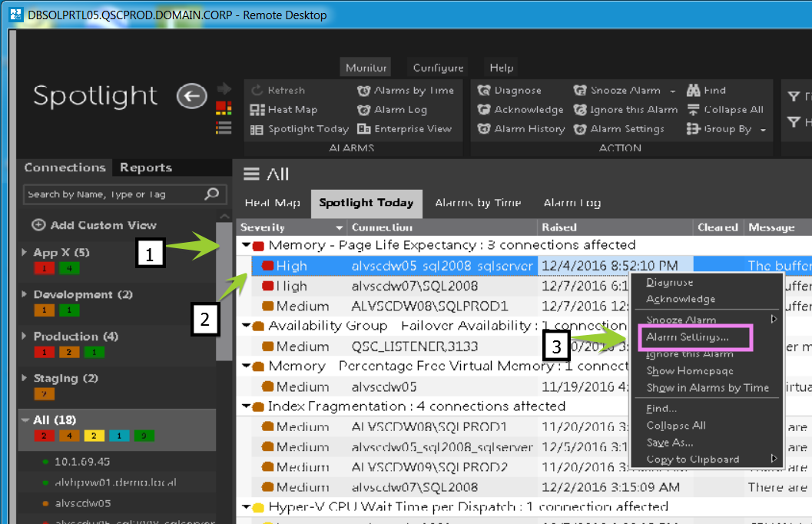Click Ignore this Alarm in the ribbon
The image size is (812, 524).
coord(625,110)
